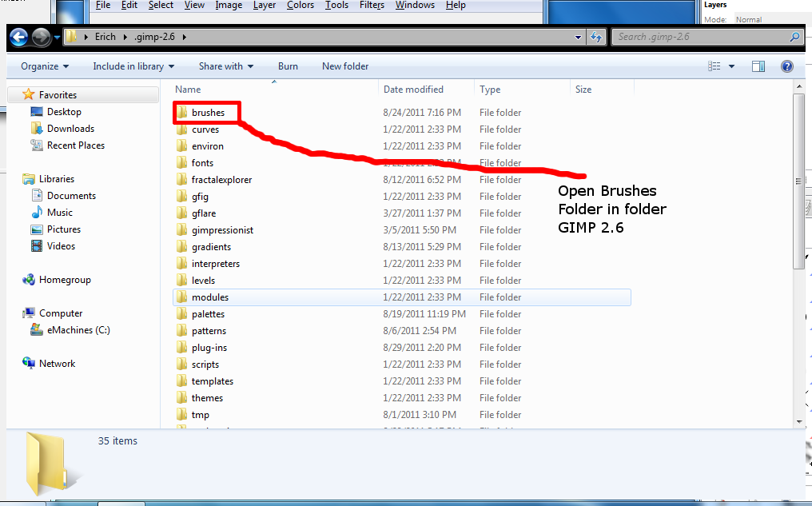
Task: Select the Pictures library
Action: coord(64,229)
